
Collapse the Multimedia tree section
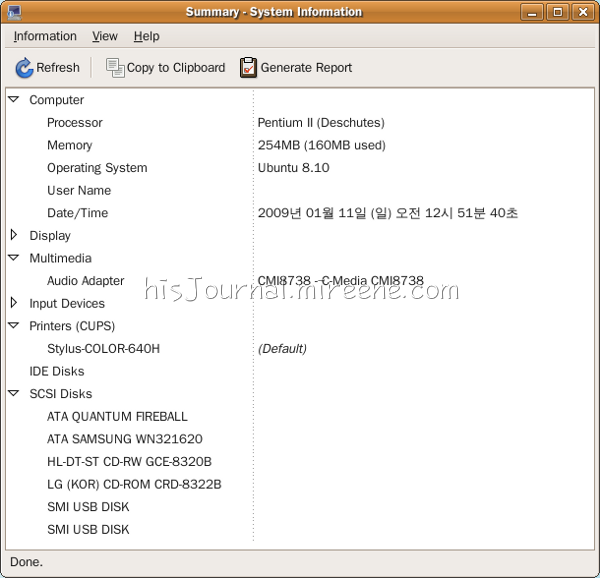tap(14, 258)
